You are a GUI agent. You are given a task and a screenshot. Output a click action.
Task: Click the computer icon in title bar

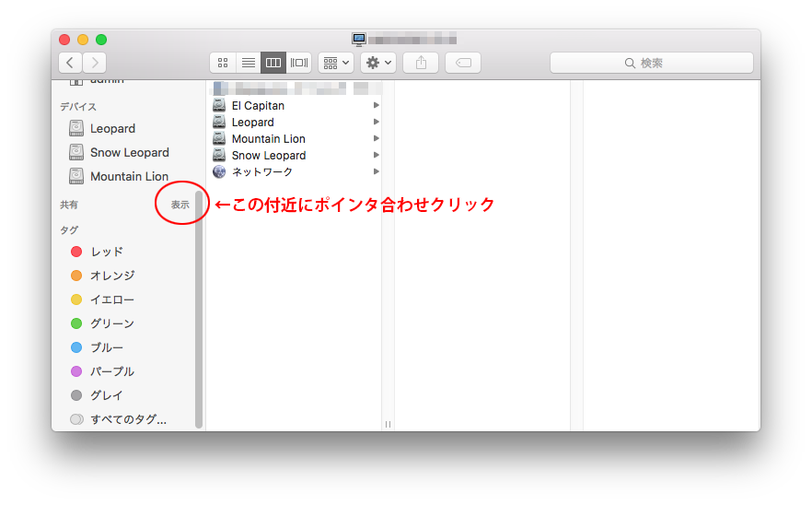pyautogui.click(x=359, y=40)
